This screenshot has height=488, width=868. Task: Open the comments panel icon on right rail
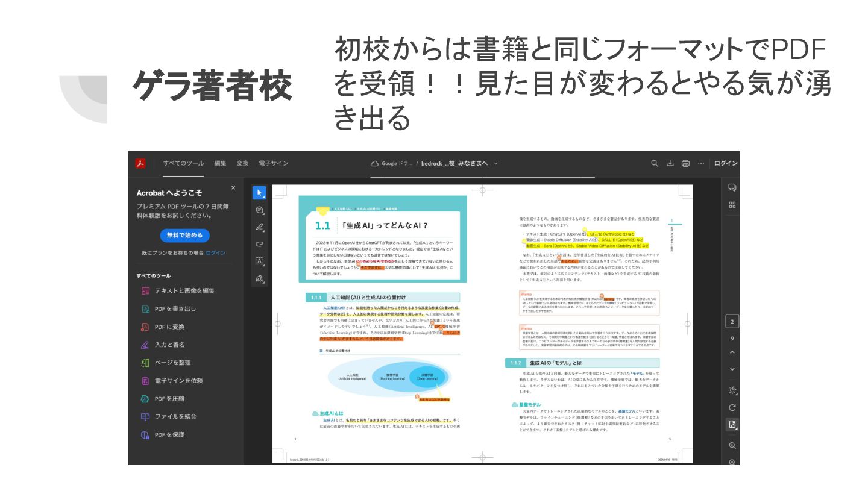pos(732,187)
